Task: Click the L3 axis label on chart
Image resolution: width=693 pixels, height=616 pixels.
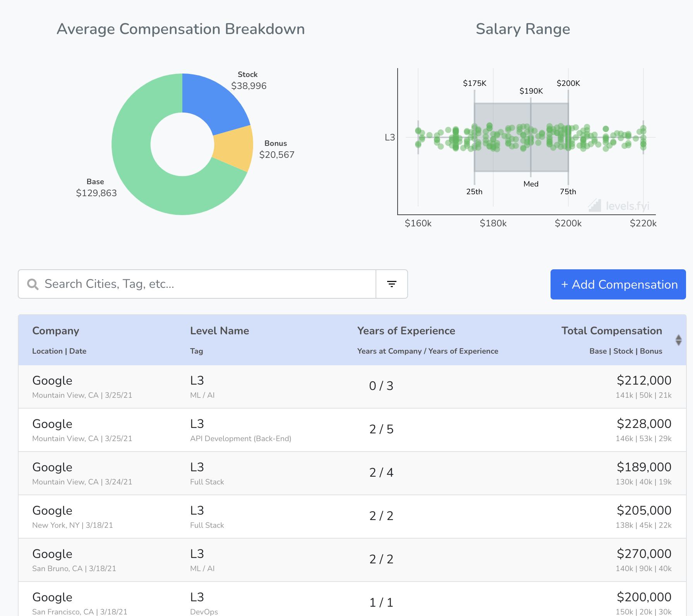Action: click(x=389, y=137)
